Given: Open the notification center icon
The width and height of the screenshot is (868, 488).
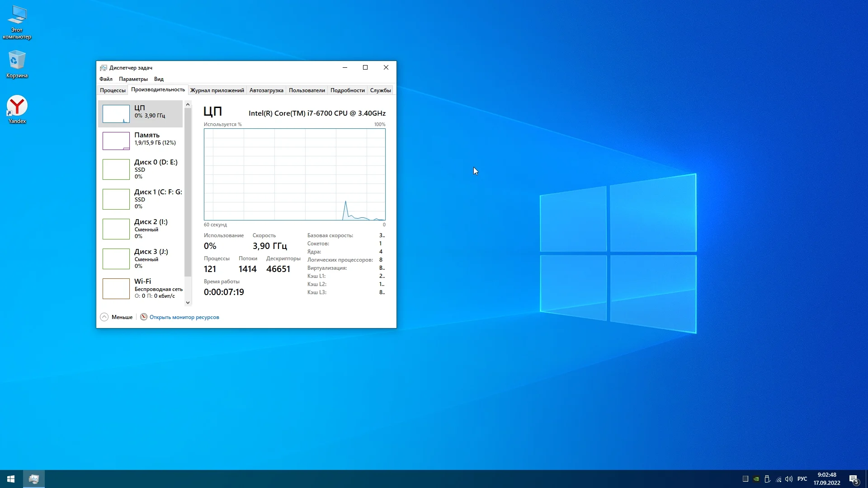Looking at the screenshot, I should click(x=854, y=479).
